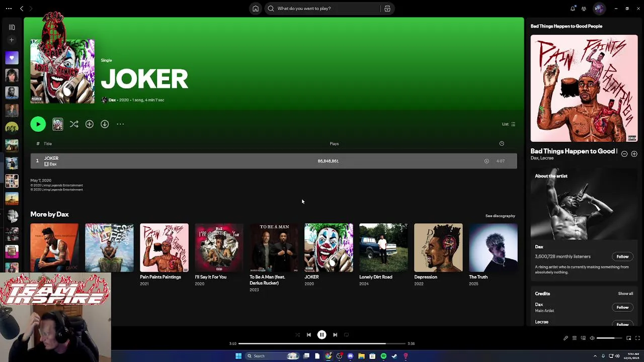Screen dimensions: 644x362
Task: Open JOKER 2020 card in More by Dax
Action: coord(329,254)
